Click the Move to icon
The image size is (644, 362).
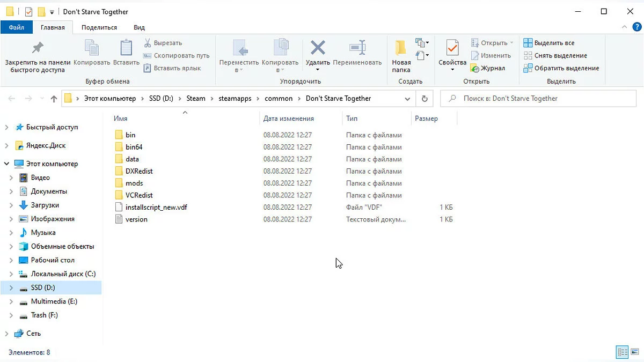coord(239,48)
